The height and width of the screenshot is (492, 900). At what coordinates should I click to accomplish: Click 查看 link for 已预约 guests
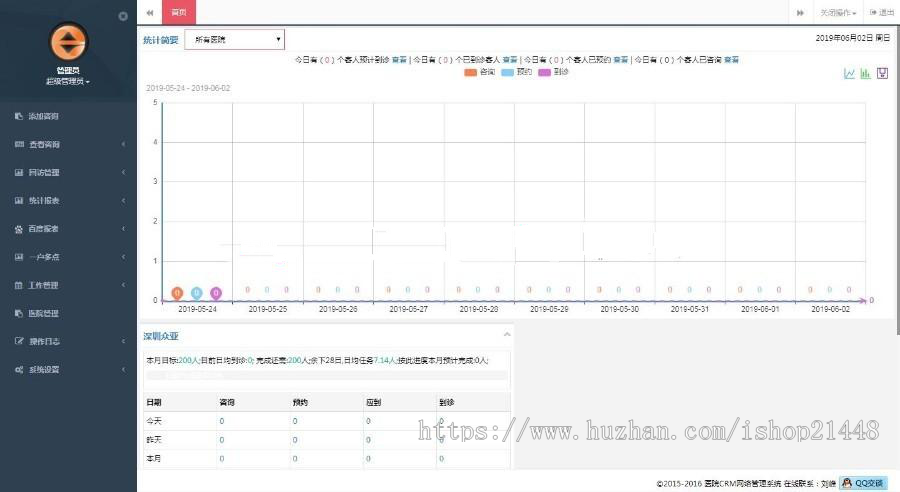tap(620, 60)
